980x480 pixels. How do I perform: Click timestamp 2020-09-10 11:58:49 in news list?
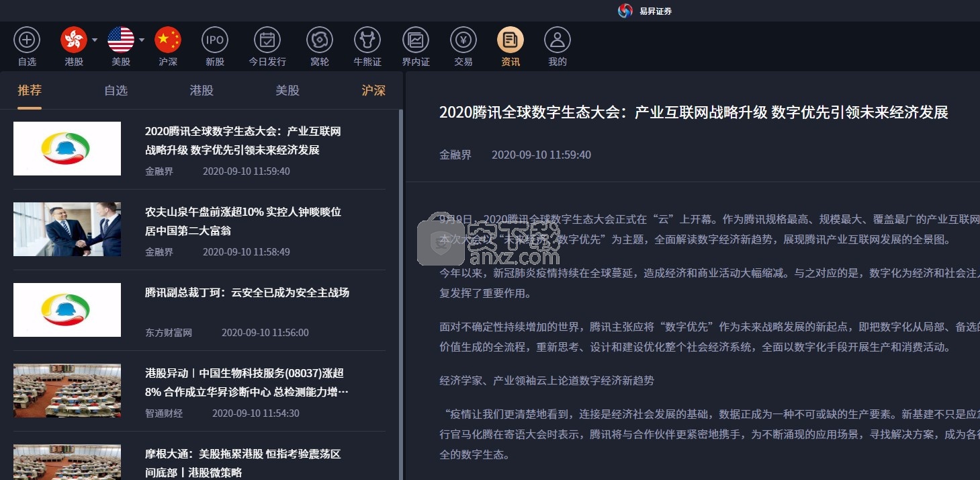(x=247, y=252)
